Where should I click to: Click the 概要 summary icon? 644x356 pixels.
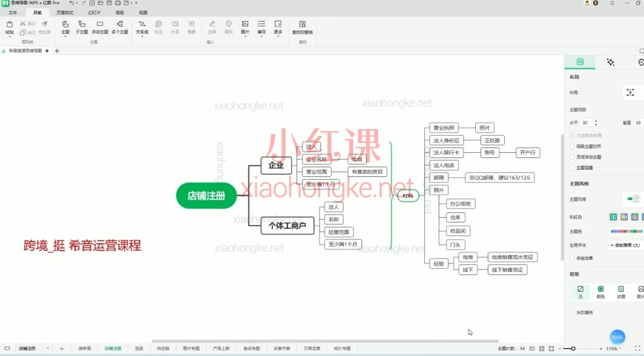click(x=192, y=24)
